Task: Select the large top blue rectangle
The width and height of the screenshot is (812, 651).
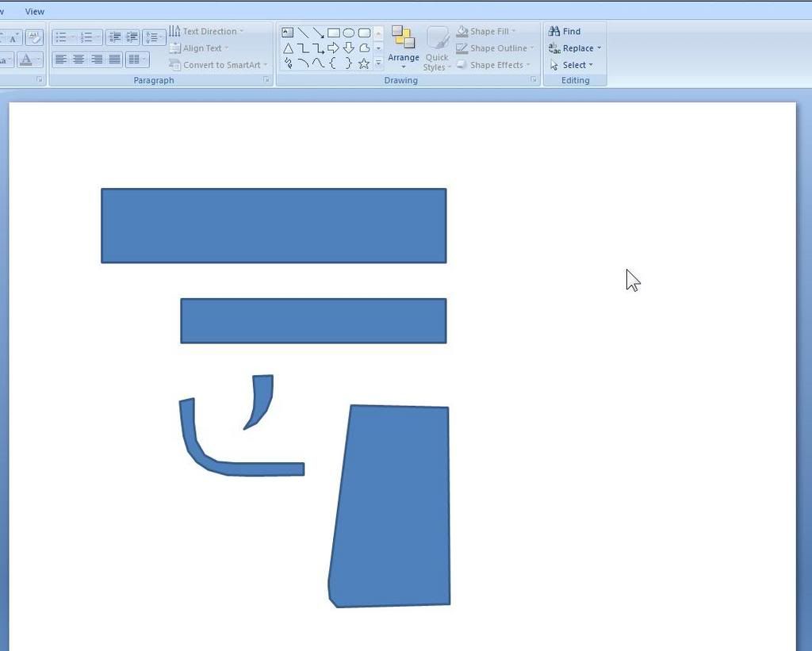Action: (x=274, y=226)
